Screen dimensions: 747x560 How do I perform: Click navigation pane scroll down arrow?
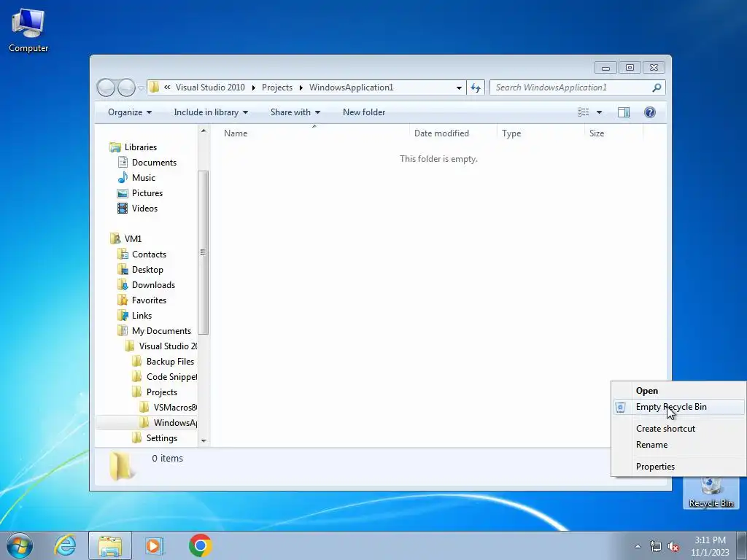point(204,440)
